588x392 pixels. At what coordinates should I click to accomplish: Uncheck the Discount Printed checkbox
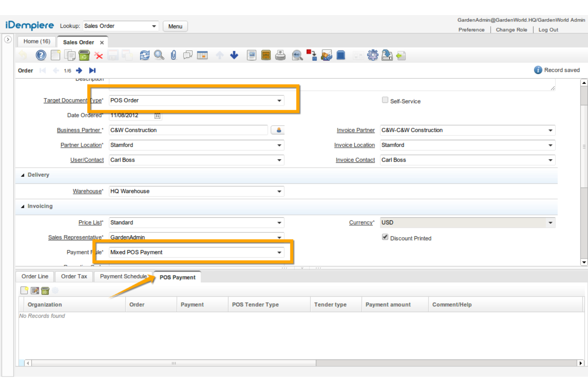[385, 237]
